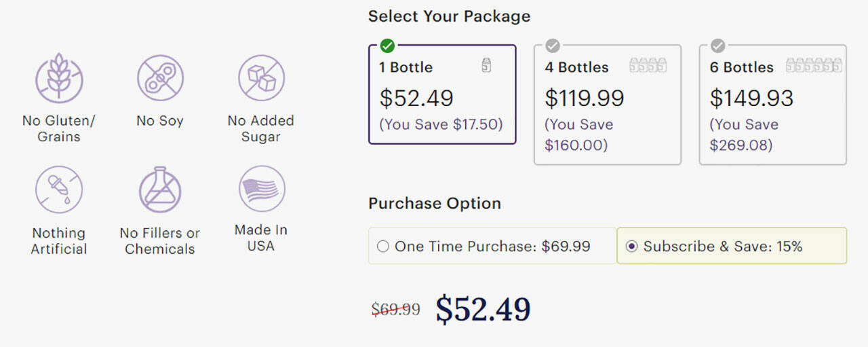Select the One Time Purchase radio button

pyautogui.click(x=383, y=246)
